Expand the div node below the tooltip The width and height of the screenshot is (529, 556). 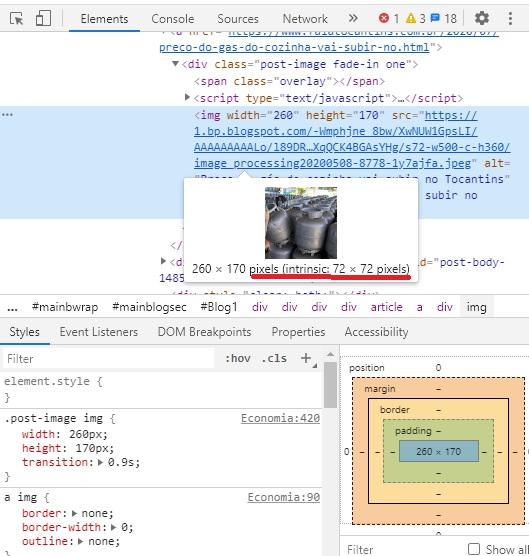pos(163,261)
